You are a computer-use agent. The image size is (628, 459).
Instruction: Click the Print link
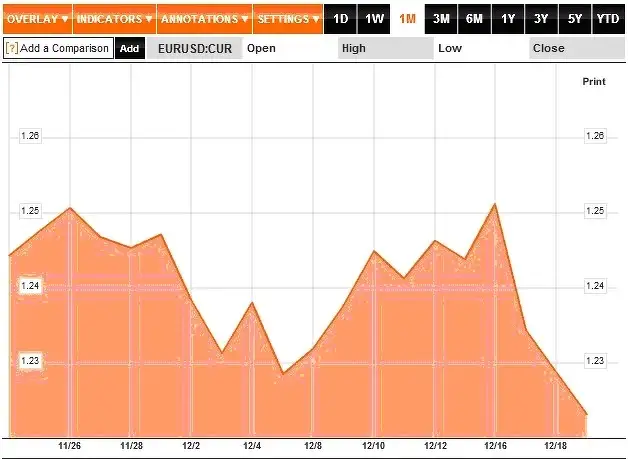[x=594, y=82]
